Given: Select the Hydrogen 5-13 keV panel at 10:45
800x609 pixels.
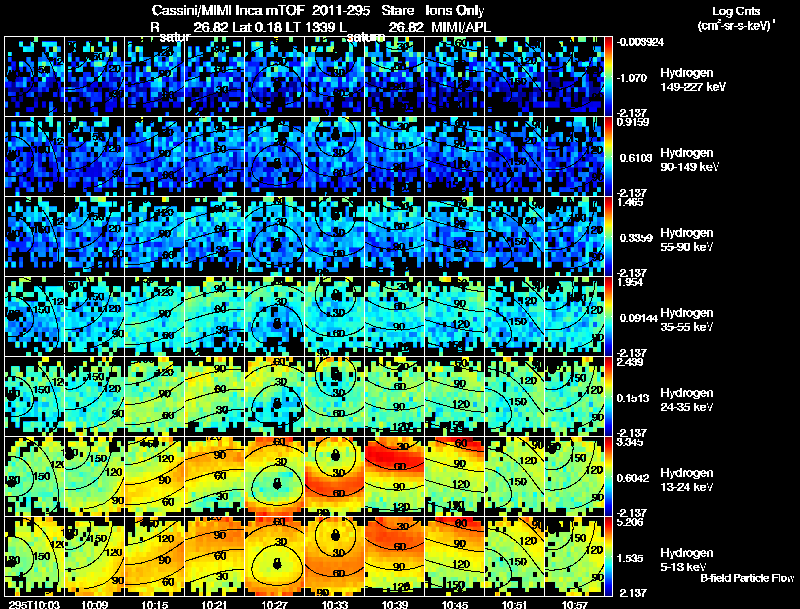Looking at the screenshot, I should coord(455,556).
